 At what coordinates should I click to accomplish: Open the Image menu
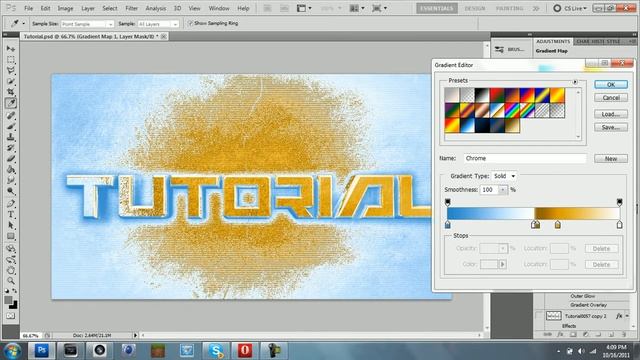(65, 8)
